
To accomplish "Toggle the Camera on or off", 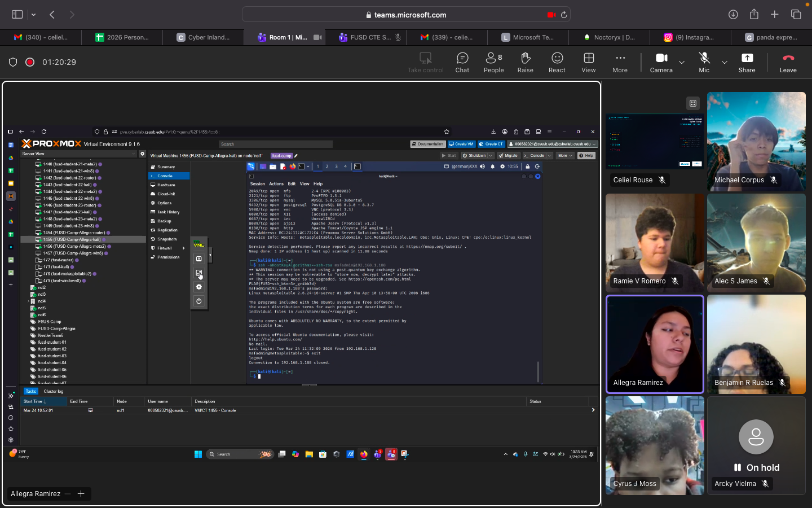I will (x=661, y=62).
